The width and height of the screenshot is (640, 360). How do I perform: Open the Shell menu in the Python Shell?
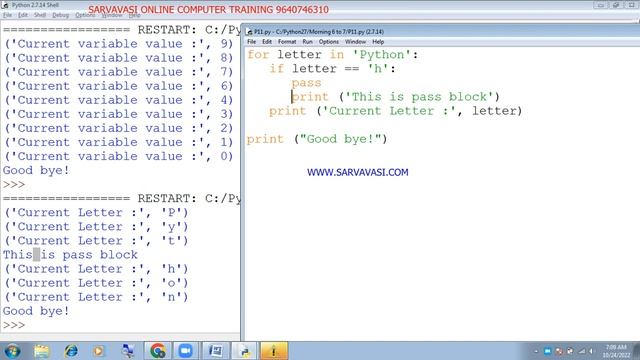(40, 15)
